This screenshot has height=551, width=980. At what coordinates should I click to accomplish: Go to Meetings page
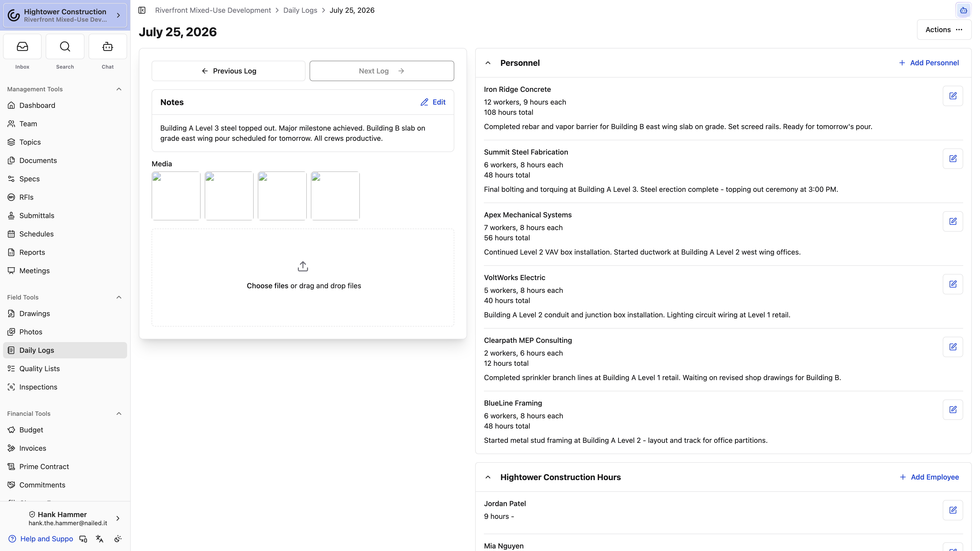coord(65,271)
